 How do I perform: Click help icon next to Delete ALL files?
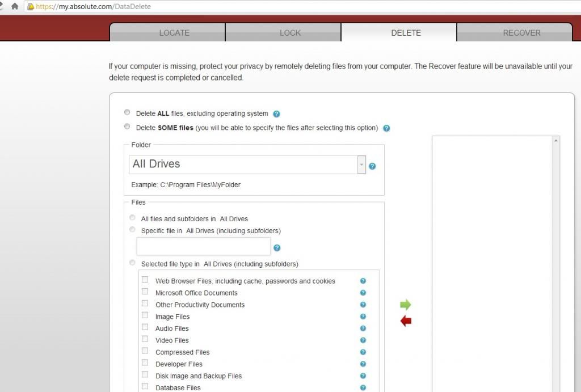(276, 114)
